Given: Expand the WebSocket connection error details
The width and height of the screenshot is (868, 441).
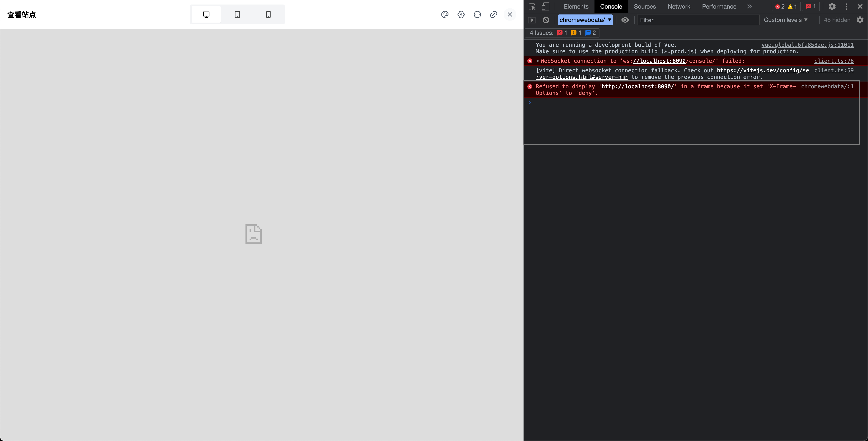Looking at the screenshot, I should click(538, 61).
